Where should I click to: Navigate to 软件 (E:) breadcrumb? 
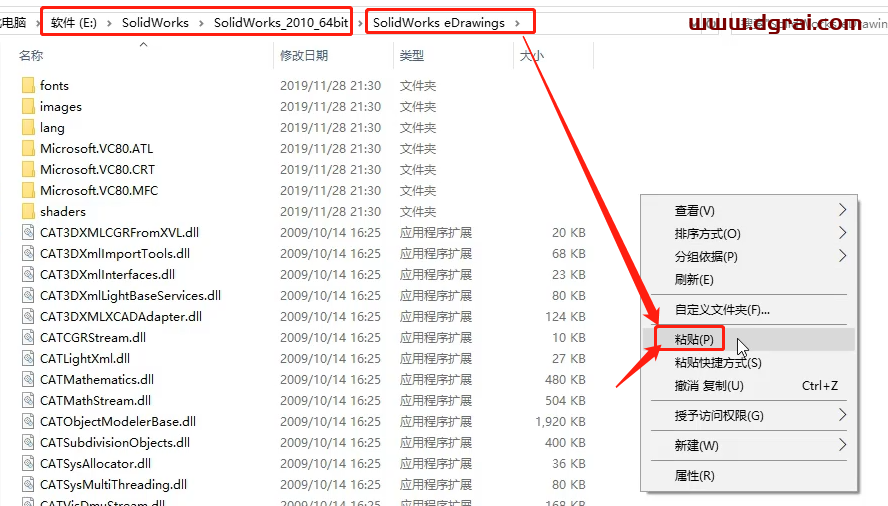[74, 23]
